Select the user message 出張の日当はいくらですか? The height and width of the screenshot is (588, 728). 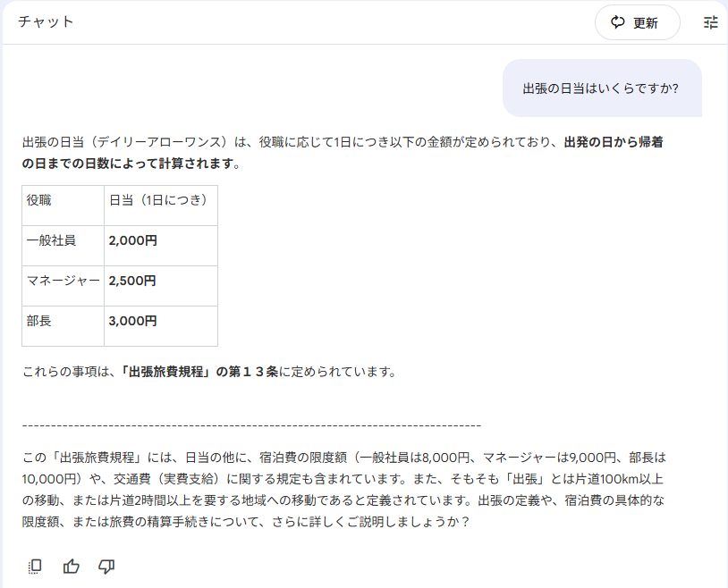click(x=601, y=88)
